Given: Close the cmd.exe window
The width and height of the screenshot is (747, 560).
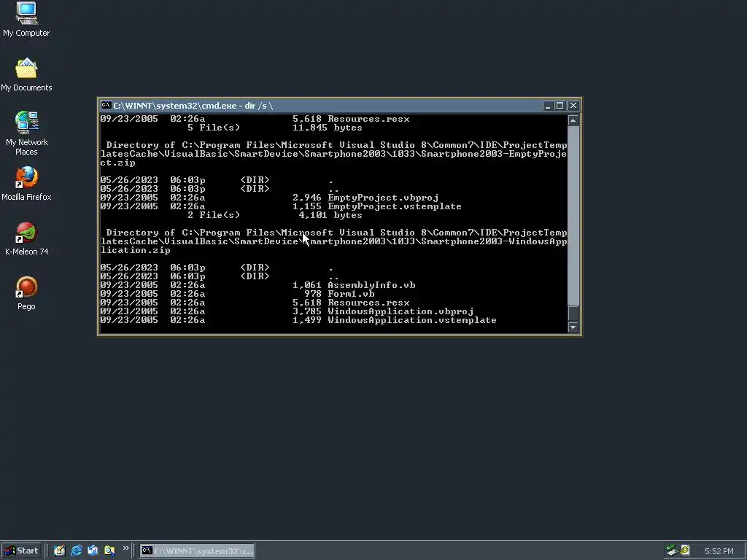Looking at the screenshot, I should [573, 106].
